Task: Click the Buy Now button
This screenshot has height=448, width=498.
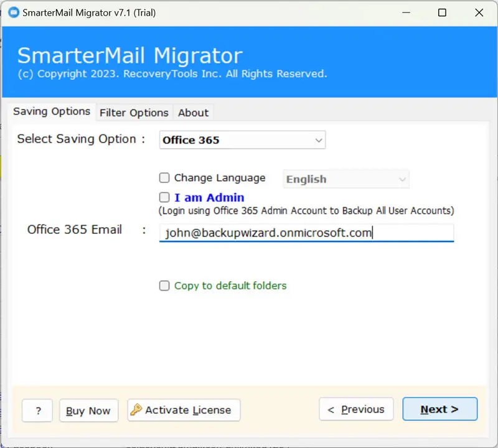Action: click(88, 411)
